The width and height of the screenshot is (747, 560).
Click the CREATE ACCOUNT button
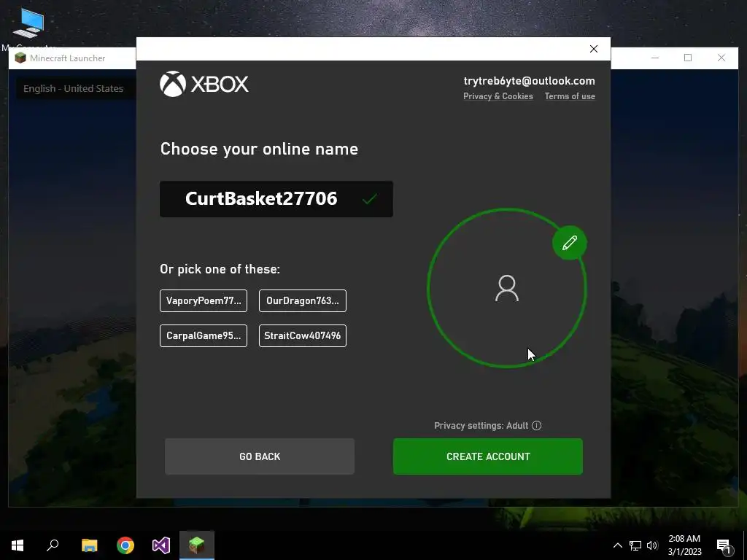point(488,456)
